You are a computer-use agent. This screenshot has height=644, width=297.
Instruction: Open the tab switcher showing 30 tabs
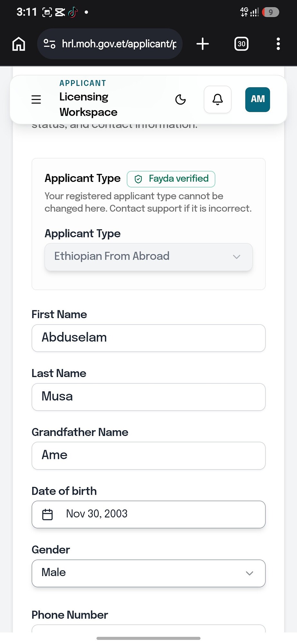(241, 44)
